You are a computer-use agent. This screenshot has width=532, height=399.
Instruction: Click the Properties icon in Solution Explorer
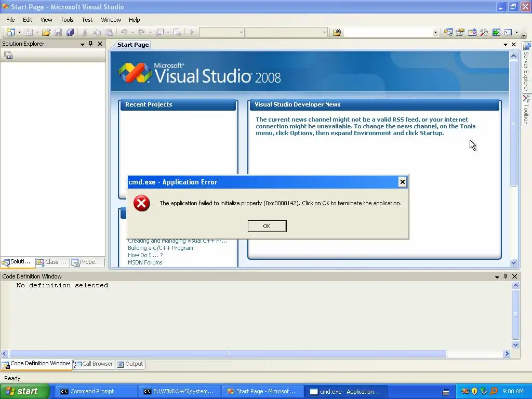pos(8,55)
